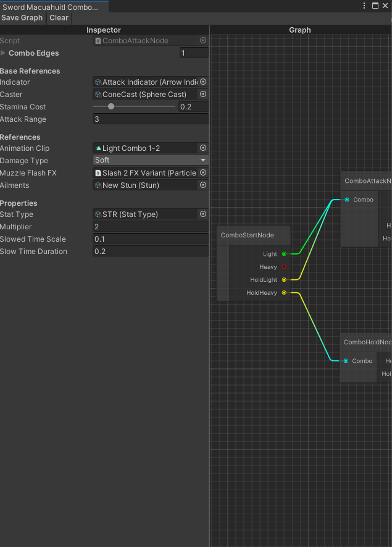Click the Light Combo 1-2 animation icon
The image size is (392, 547).
tap(98, 148)
